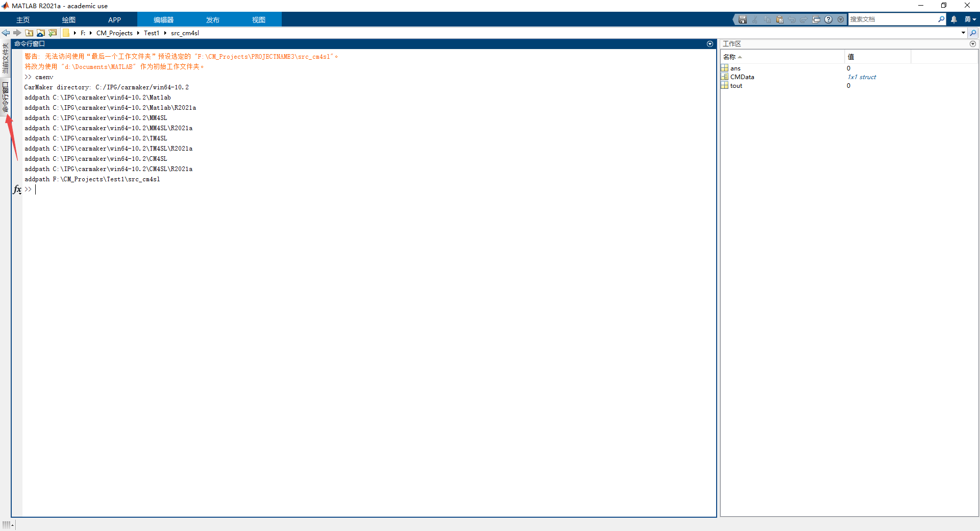The image size is (980, 531).
Task: Open Help via question mark icon
Action: click(x=828, y=19)
